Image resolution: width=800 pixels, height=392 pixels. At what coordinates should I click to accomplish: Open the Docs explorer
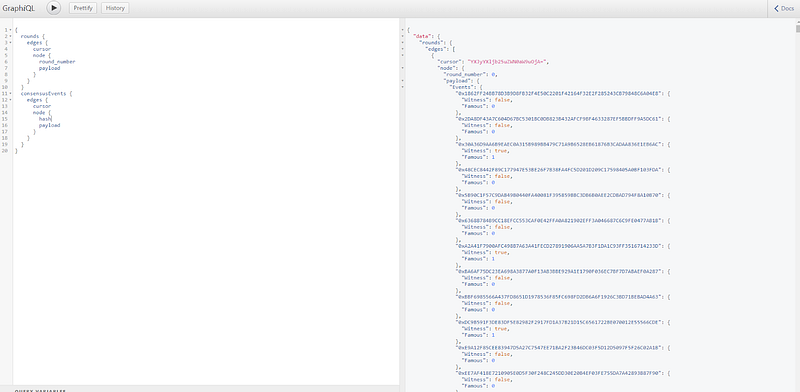(784, 8)
